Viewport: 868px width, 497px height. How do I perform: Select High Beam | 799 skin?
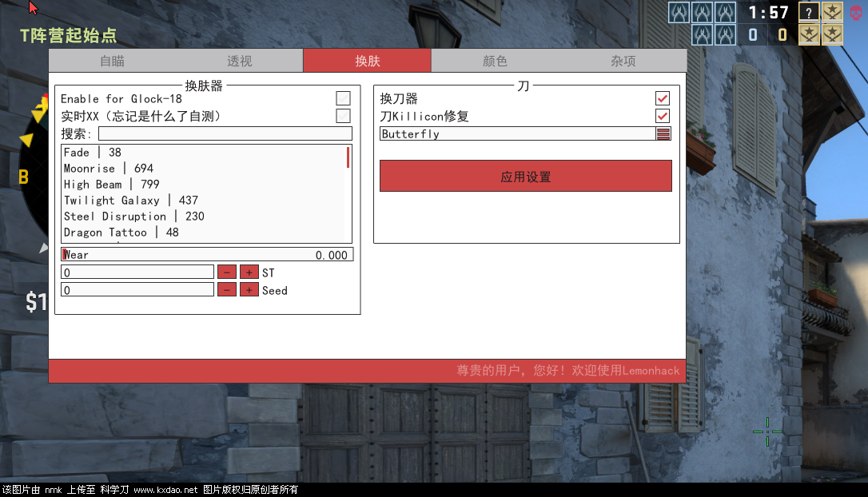point(202,185)
